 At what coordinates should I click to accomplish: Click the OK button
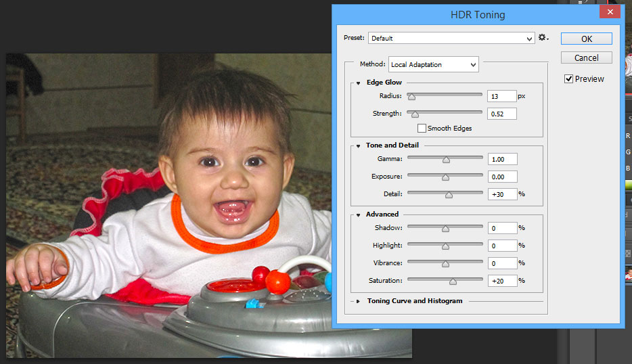pyautogui.click(x=586, y=39)
